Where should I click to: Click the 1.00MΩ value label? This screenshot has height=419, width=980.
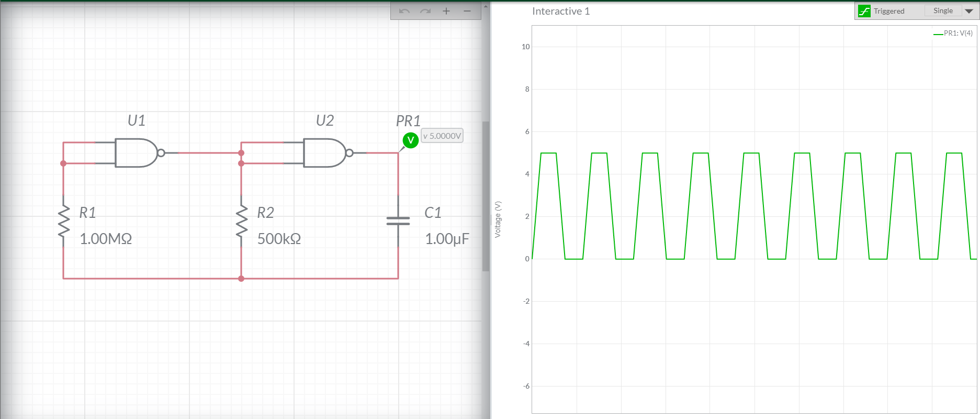106,239
